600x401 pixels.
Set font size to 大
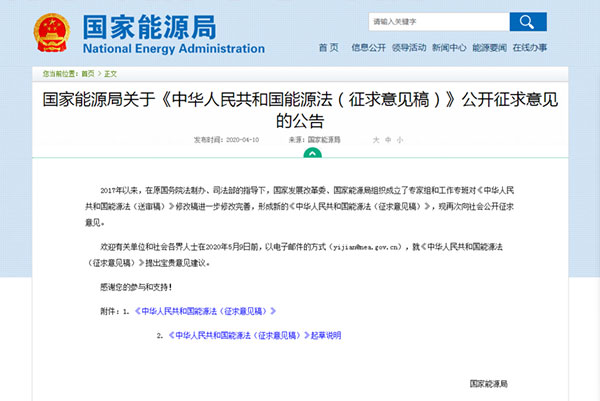click(376, 140)
